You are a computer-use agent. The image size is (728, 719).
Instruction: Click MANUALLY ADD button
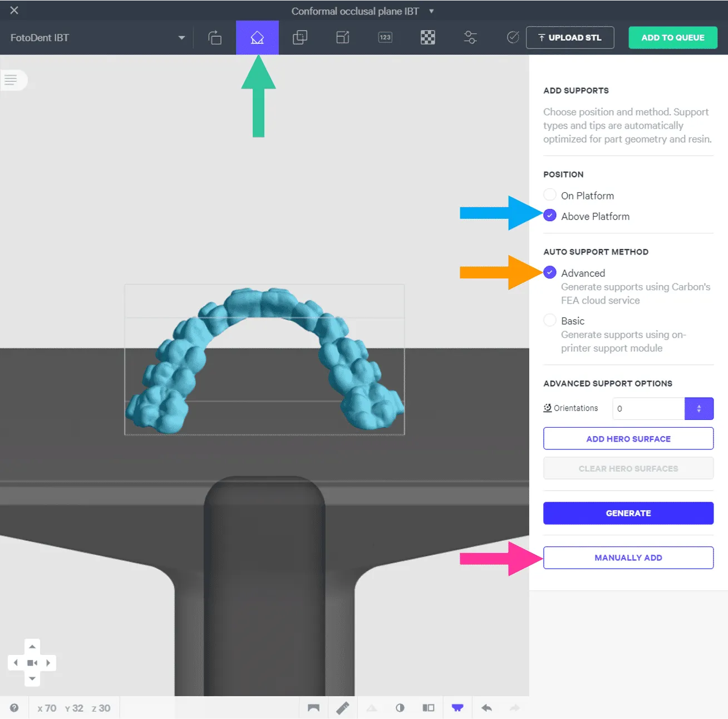(x=628, y=557)
